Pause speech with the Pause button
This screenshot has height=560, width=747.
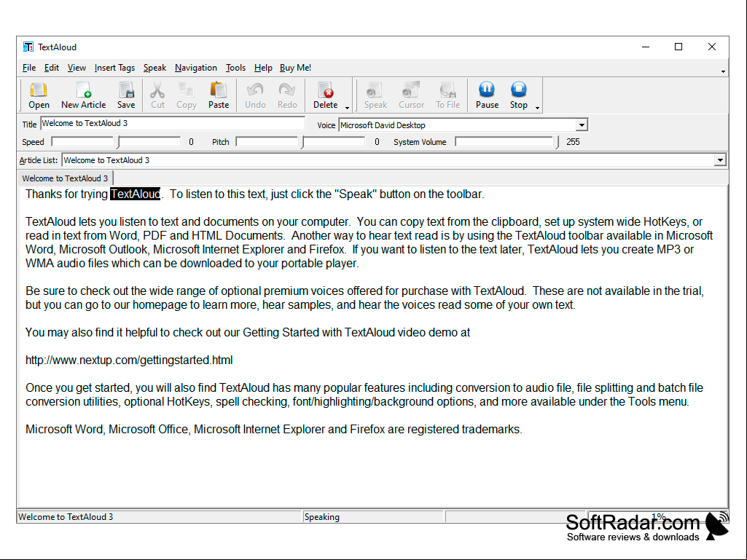click(487, 95)
